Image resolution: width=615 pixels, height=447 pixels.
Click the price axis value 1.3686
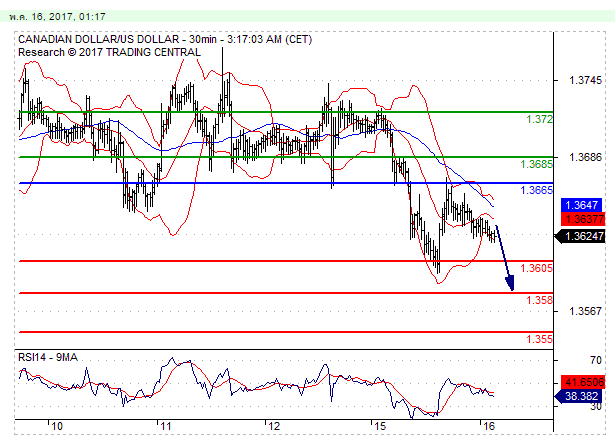[585, 157]
